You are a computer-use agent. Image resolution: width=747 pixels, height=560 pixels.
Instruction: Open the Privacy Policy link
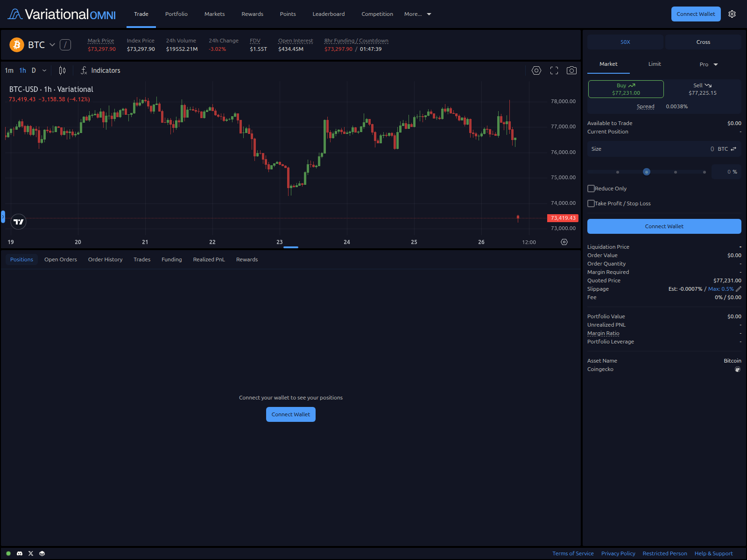click(618, 553)
